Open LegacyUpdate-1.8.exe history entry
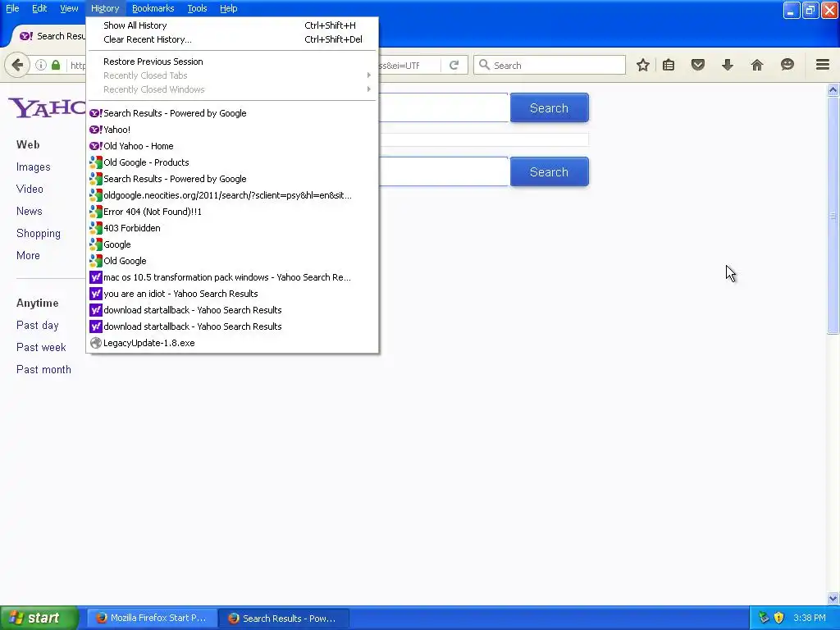This screenshot has height=630, width=840. pyautogui.click(x=232, y=343)
